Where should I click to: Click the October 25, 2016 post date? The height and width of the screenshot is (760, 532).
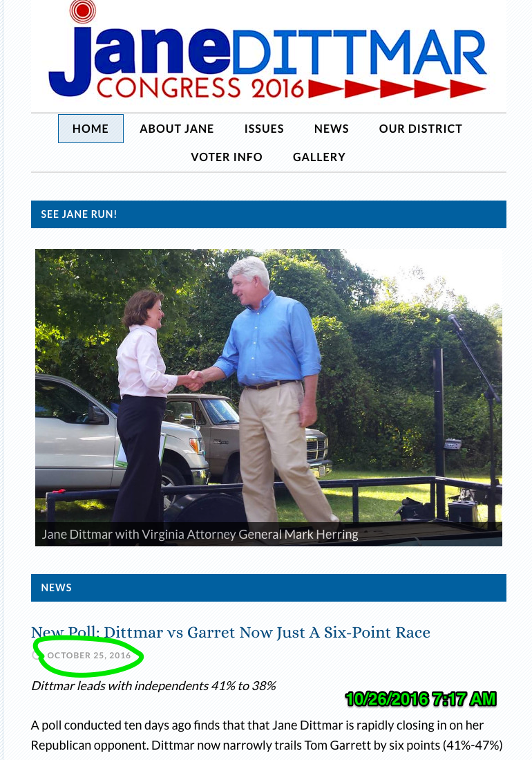89,656
